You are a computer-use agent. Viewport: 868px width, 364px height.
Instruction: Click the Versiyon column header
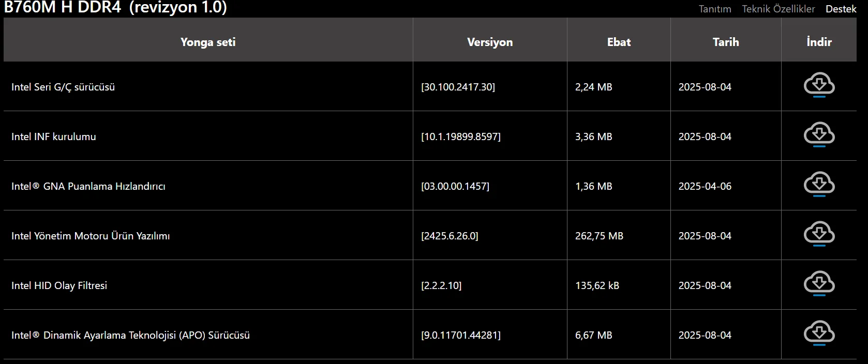490,42
